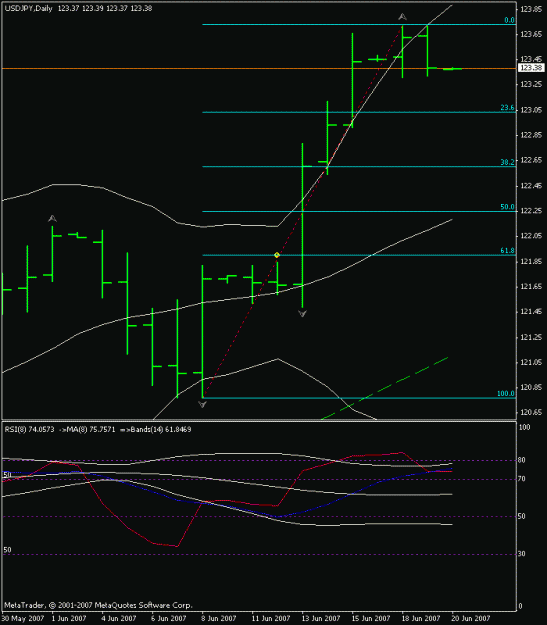
Task: Click the 13 Jun 2007 date label
Action: [x=321, y=618]
